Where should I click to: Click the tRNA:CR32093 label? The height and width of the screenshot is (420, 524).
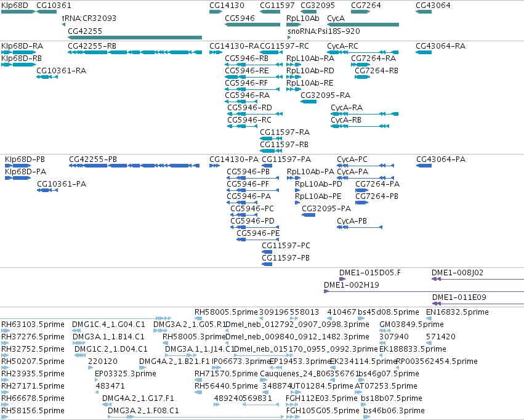point(89,18)
